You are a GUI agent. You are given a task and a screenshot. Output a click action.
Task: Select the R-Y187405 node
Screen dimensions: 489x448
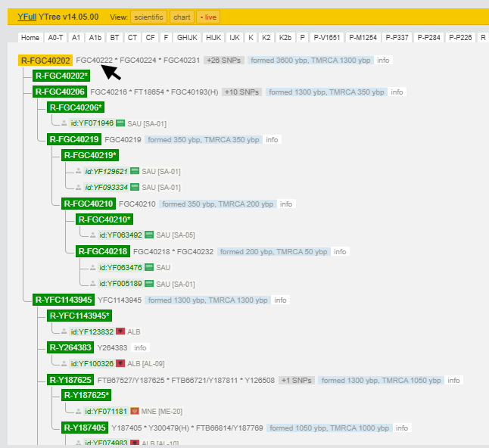tap(85, 428)
